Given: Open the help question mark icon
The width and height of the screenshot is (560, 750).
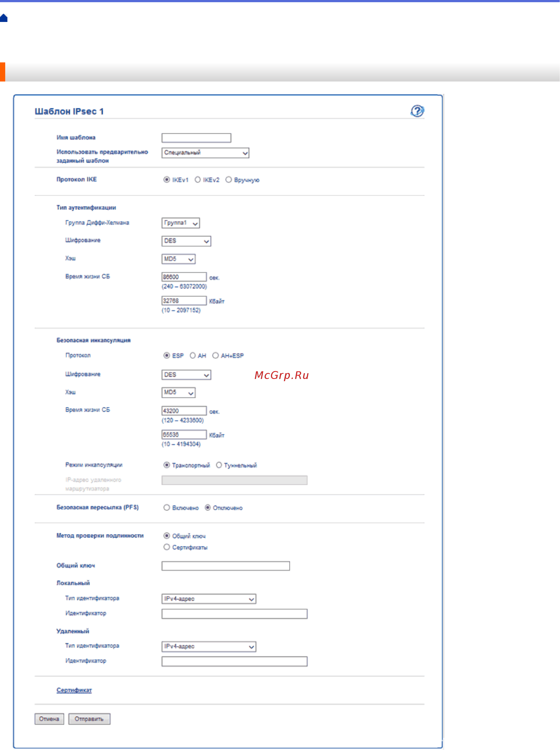Looking at the screenshot, I should pyautogui.click(x=417, y=111).
